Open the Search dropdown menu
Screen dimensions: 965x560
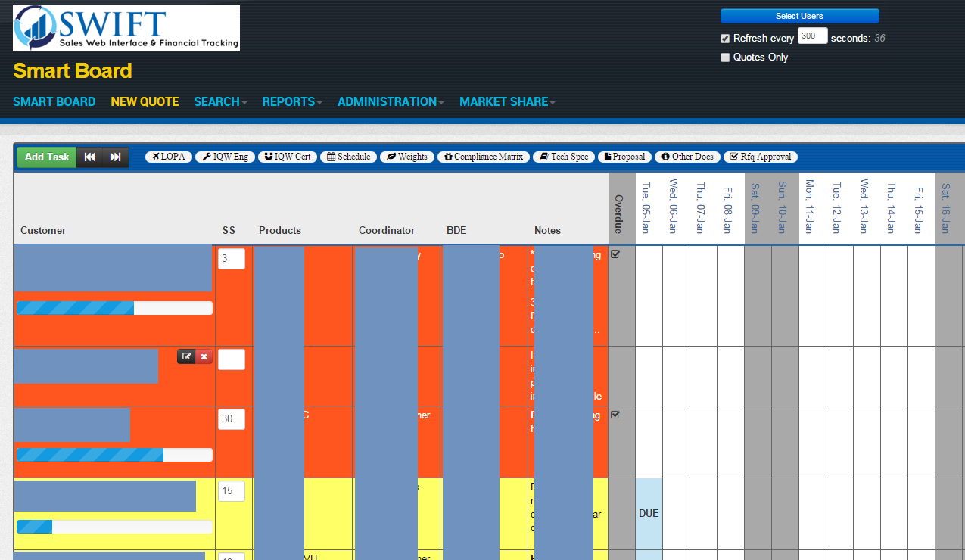tap(220, 101)
